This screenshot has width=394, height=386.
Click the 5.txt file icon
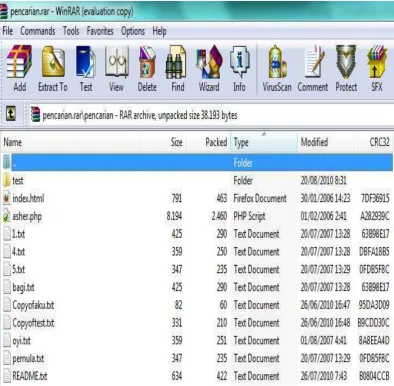(7, 269)
